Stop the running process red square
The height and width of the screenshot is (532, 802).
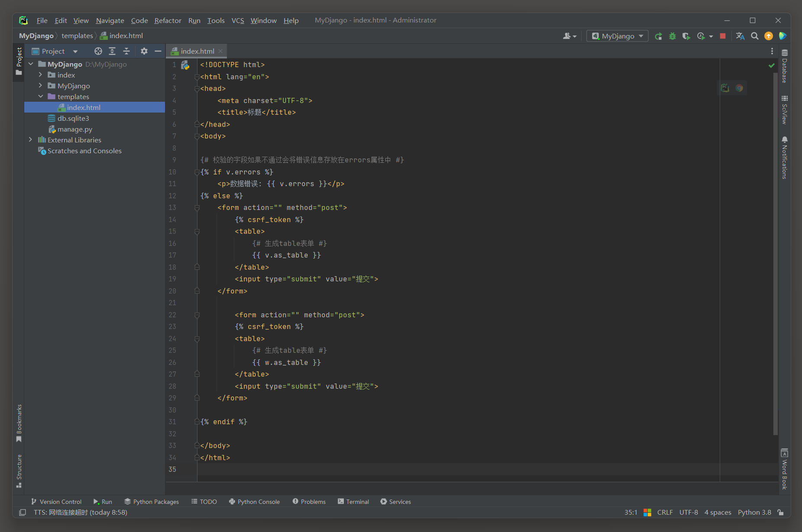723,36
